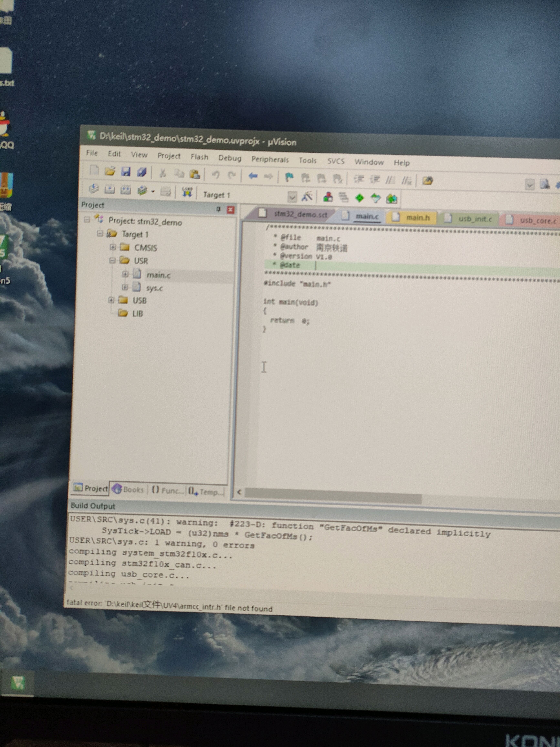Switch to Books tab in project pane
This screenshot has width=560, height=747.
[x=128, y=489]
